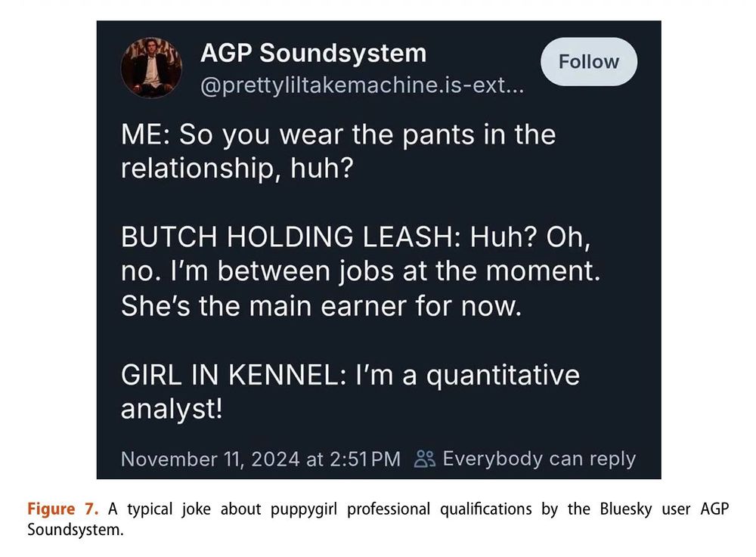Click the reply-audience group silhouette icon

pyautogui.click(x=426, y=458)
